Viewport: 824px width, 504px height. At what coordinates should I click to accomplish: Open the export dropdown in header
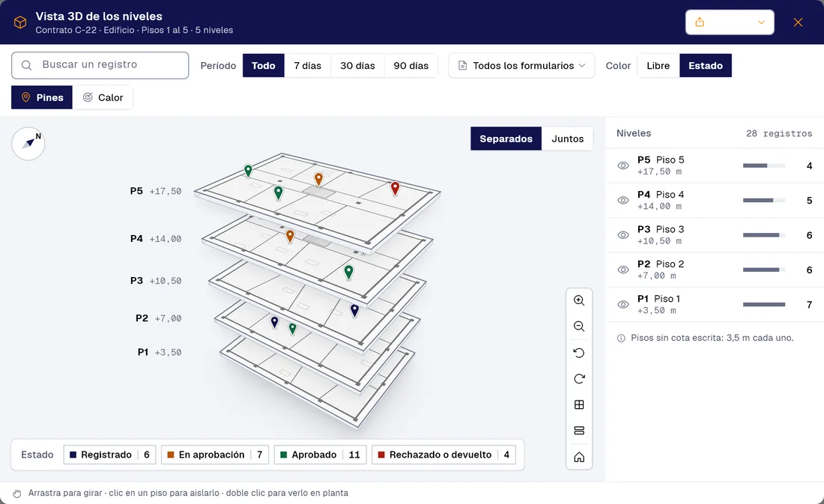coord(730,22)
